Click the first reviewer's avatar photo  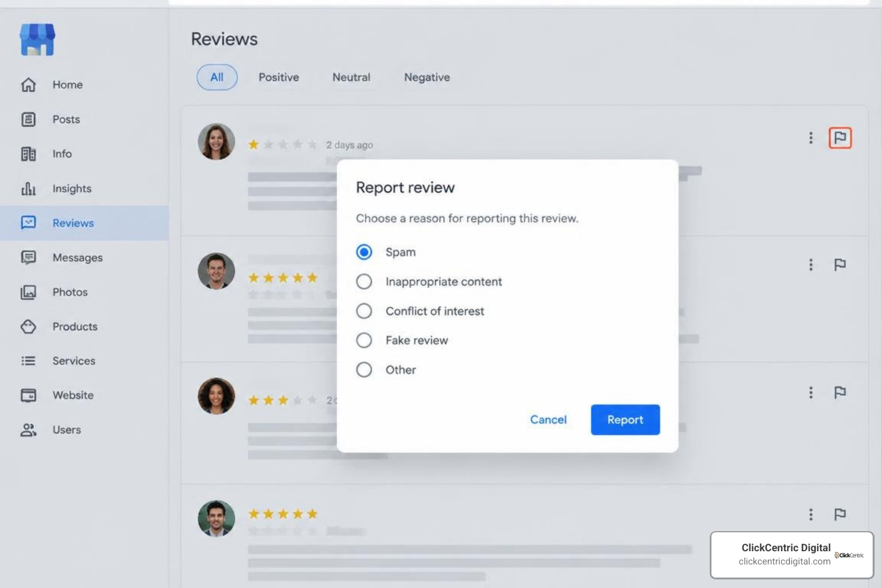[x=216, y=142]
